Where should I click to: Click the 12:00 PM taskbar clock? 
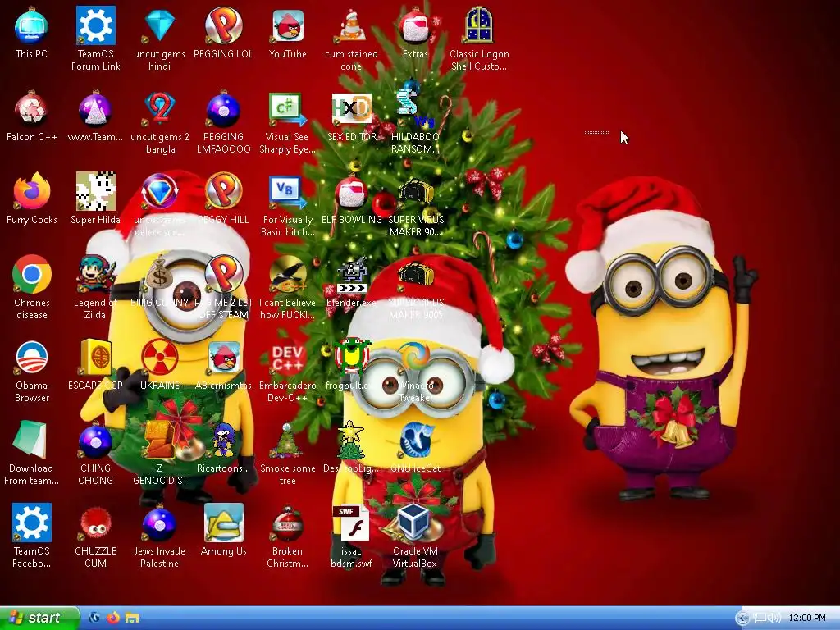pos(807,619)
